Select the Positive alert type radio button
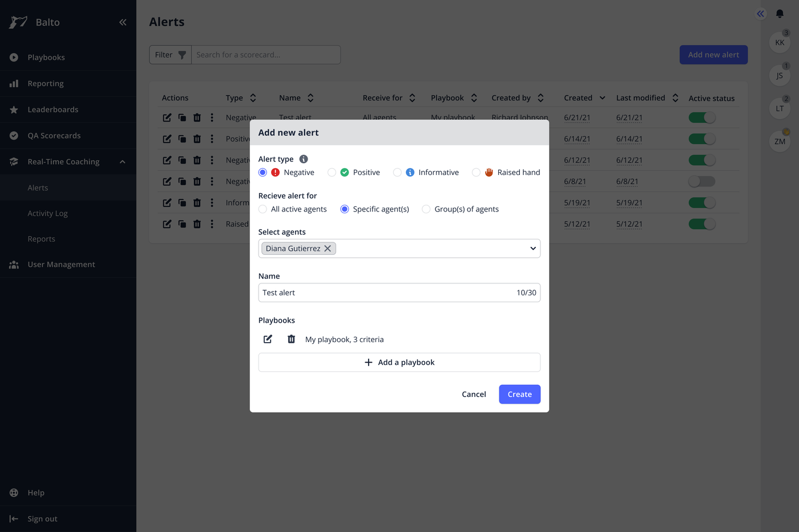Screen dimensions: 799x532 coord(332,172)
